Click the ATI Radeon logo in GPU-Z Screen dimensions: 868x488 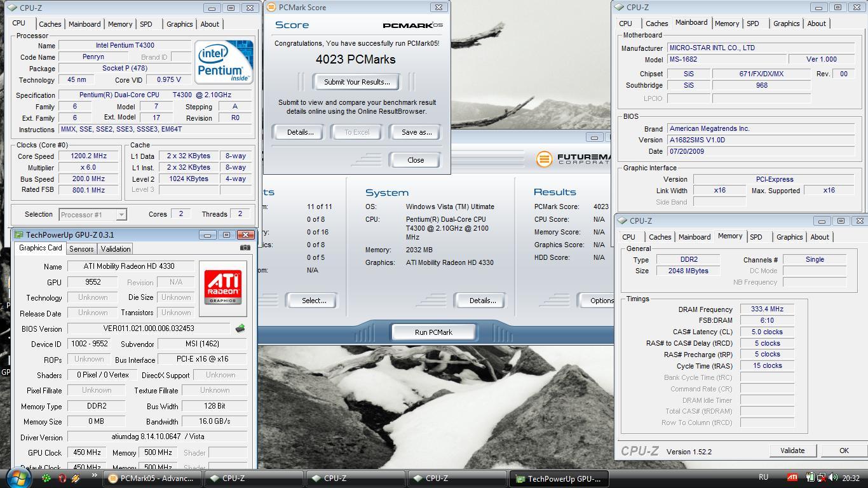(x=223, y=288)
